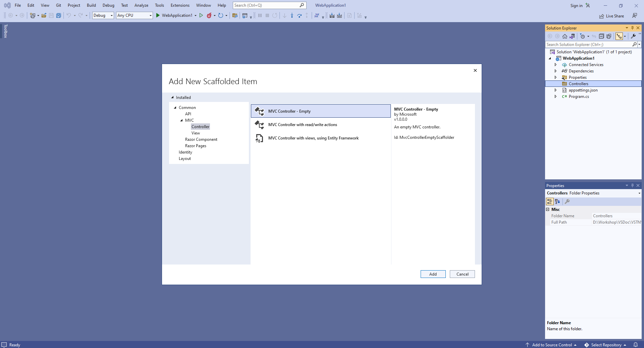Pin the Solution Explorer panel
The height and width of the screenshot is (348, 644).
click(632, 28)
